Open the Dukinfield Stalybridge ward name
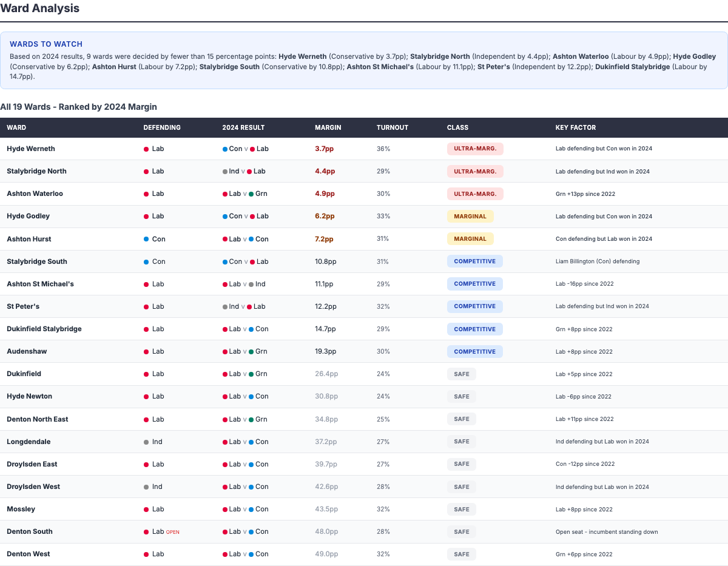This screenshot has width=728, height=566. coord(44,329)
